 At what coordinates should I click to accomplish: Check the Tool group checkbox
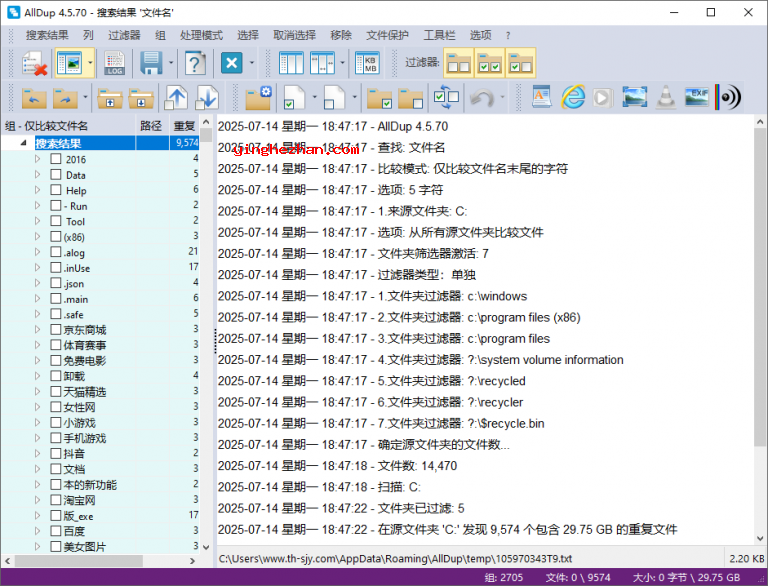(56, 221)
